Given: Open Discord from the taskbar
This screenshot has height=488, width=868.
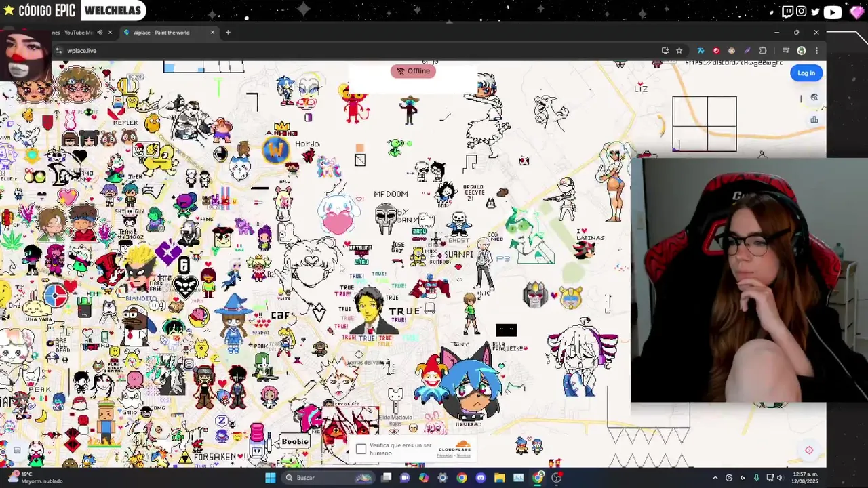Looking at the screenshot, I should (x=481, y=478).
